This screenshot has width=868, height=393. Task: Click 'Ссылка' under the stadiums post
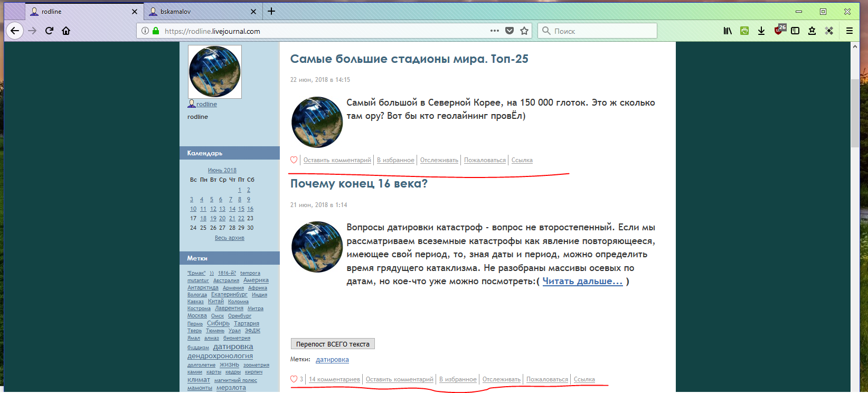point(522,160)
